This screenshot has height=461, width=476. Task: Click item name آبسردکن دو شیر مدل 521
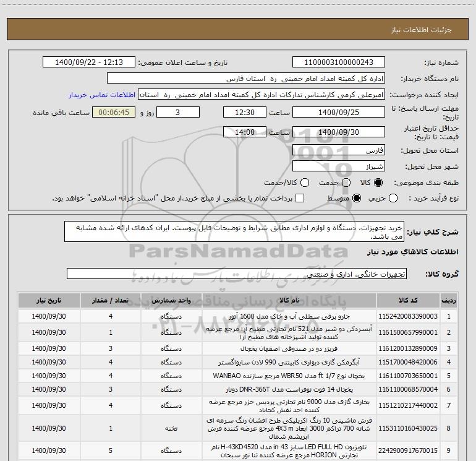click(x=289, y=333)
